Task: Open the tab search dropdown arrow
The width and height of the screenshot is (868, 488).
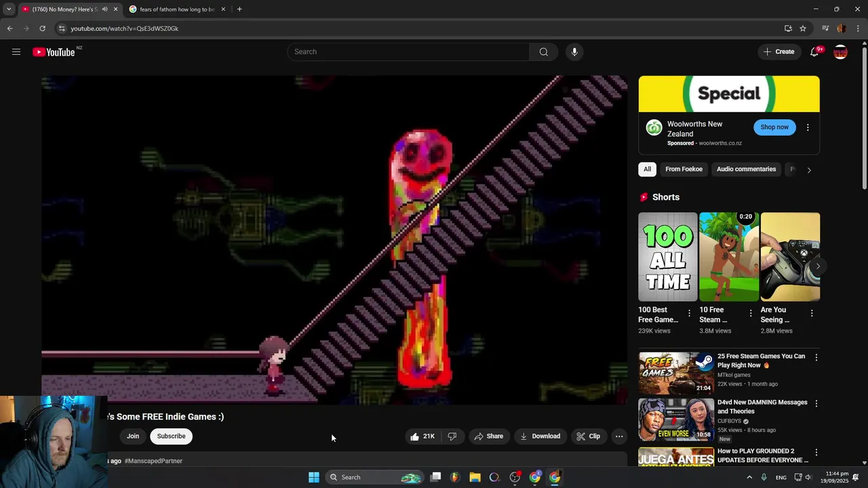Action: click(9, 9)
